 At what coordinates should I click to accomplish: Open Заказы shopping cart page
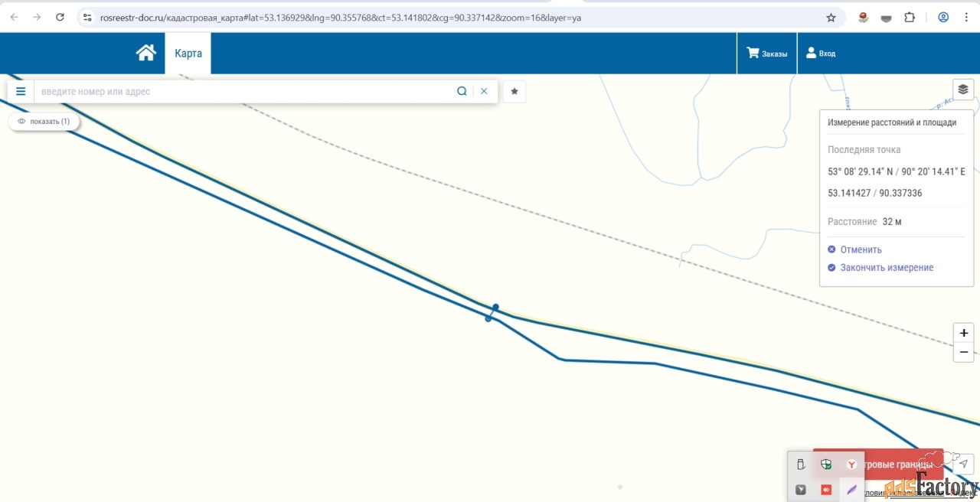(x=766, y=54)
